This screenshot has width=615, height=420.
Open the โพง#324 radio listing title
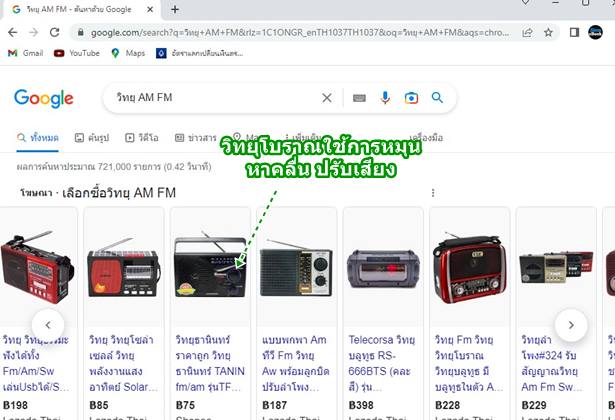click(552, 363)
